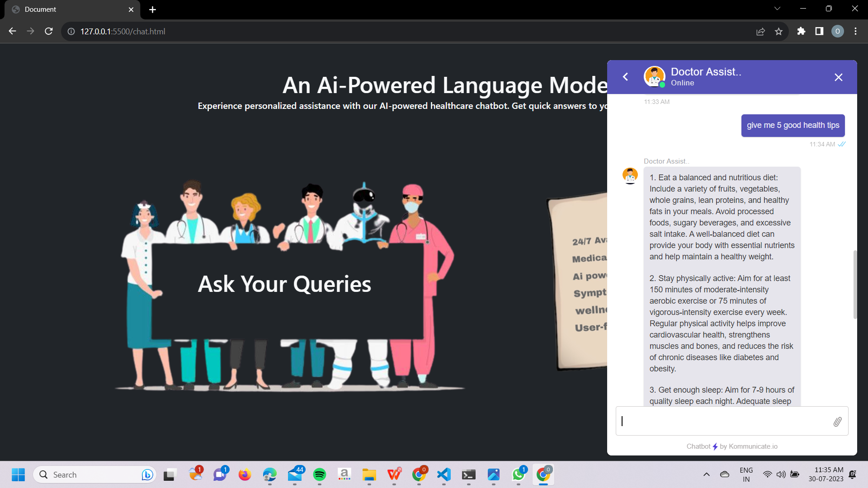Viewport: 868px width, 488px height.
Task: Click the extensions puzzle icon
Action: pos(801,31)
